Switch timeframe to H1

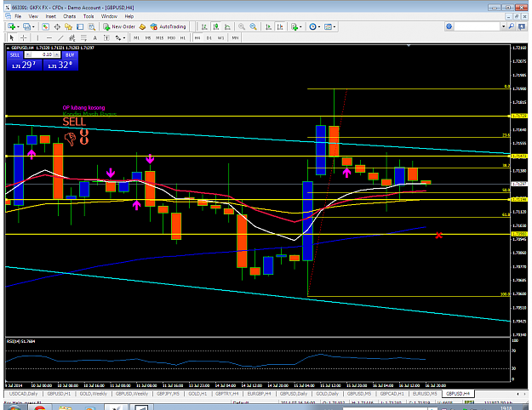(x=182, y=38)
